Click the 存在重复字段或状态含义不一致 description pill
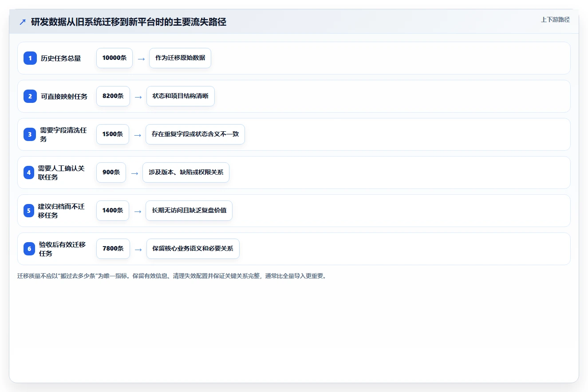The width and height of the screenshot is (588, 392). [x=195, y=134]
